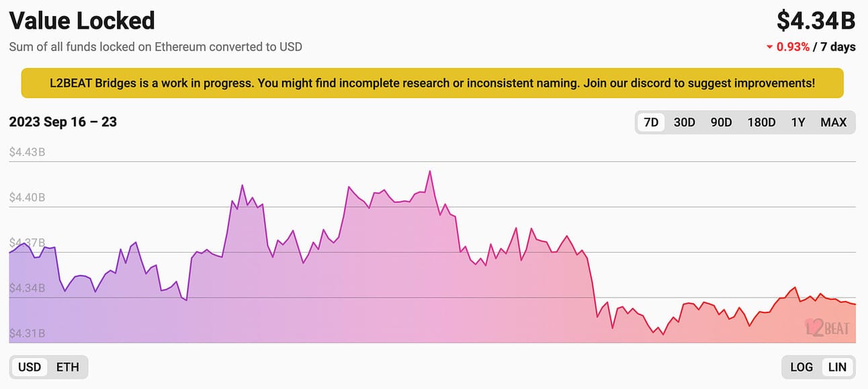
Task: Click the $4.43B y-axis label
Action: coord(27,153)
